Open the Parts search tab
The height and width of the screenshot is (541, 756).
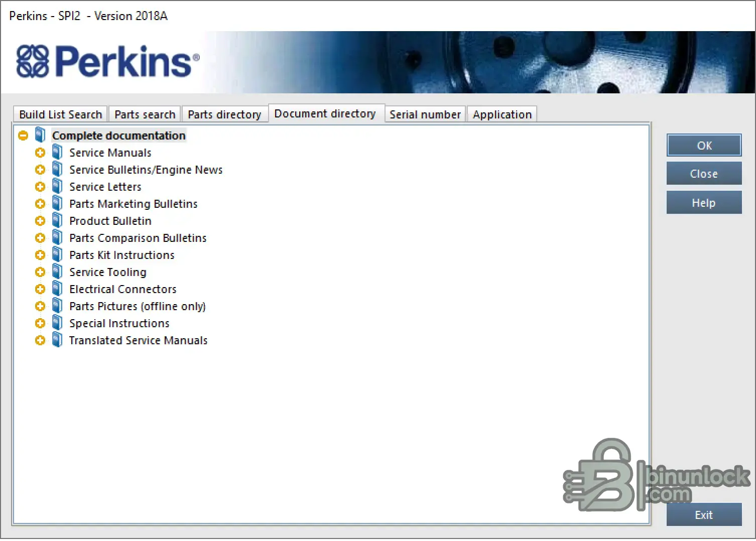tap(145, 114)
